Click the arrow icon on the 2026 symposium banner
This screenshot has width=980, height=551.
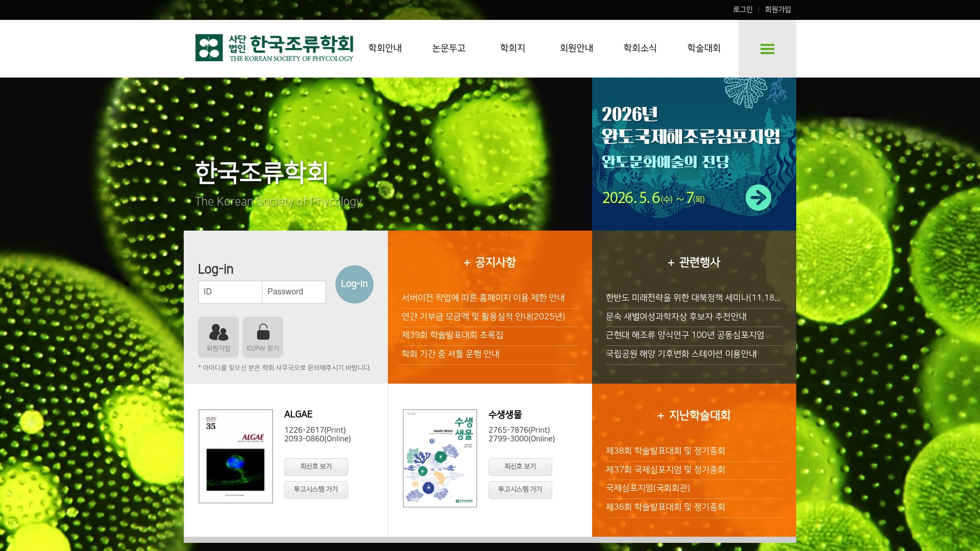pos(758,197)
